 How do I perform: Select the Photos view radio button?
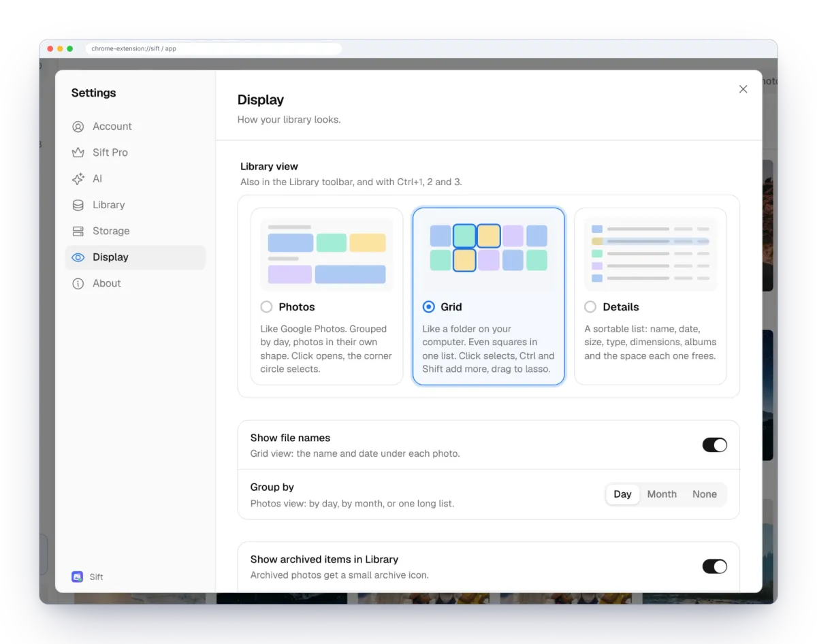click(x=266, y=307)
